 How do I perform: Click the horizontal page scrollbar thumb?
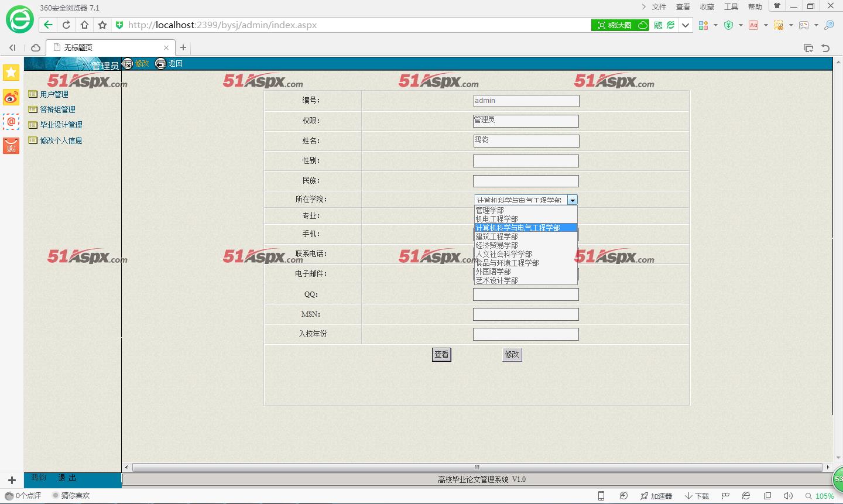477,467
